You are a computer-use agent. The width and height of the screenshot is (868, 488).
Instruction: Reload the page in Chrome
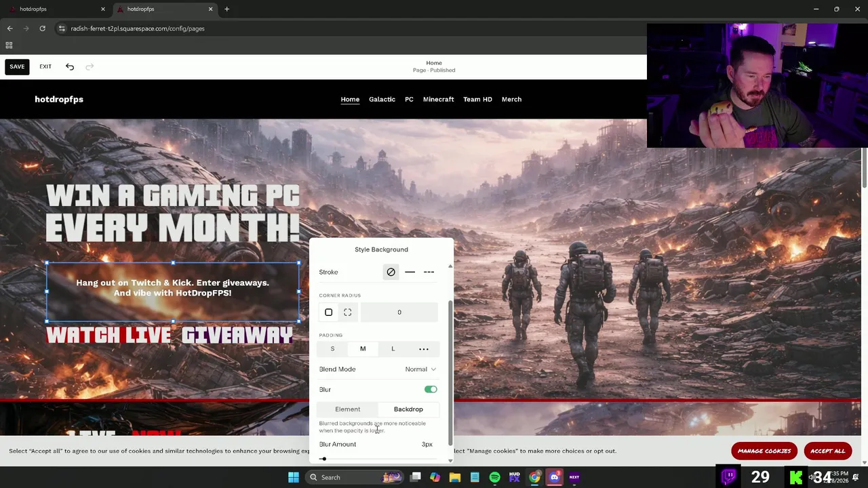tap(42, 28)
